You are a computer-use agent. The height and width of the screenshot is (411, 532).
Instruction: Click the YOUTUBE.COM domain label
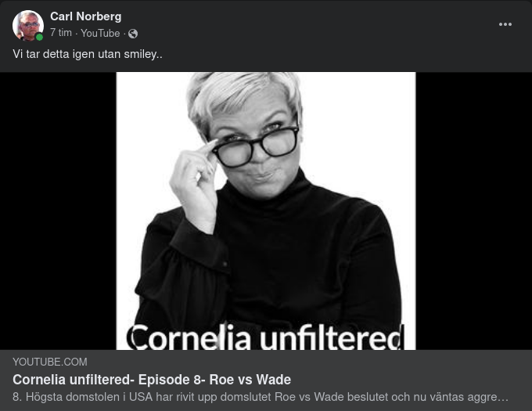point(50,362)
